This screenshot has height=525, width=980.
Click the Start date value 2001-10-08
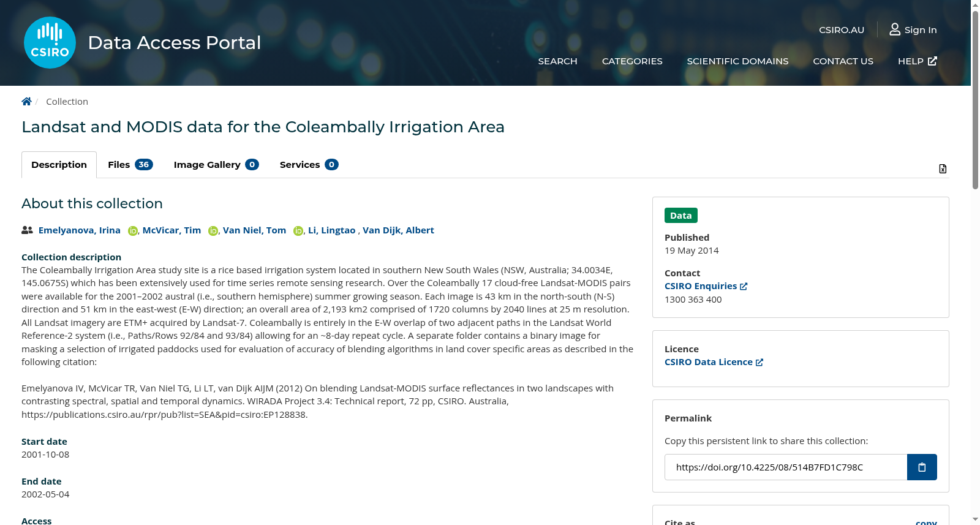point(45,455)
